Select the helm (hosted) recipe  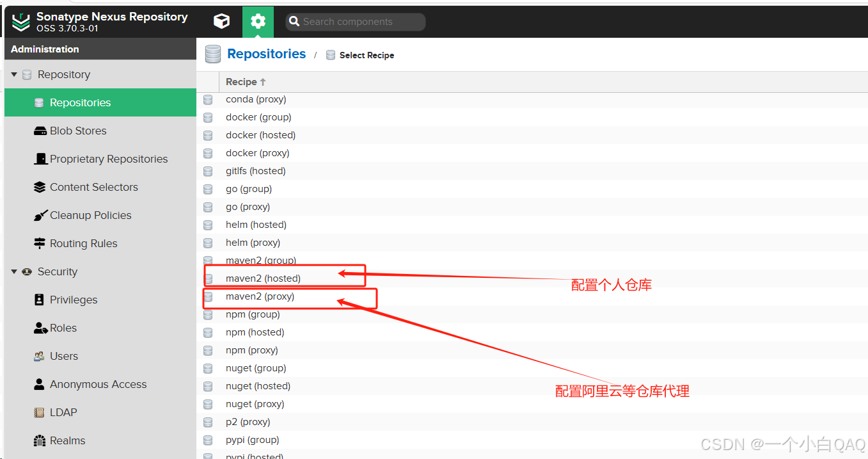[x=532, y=225]
